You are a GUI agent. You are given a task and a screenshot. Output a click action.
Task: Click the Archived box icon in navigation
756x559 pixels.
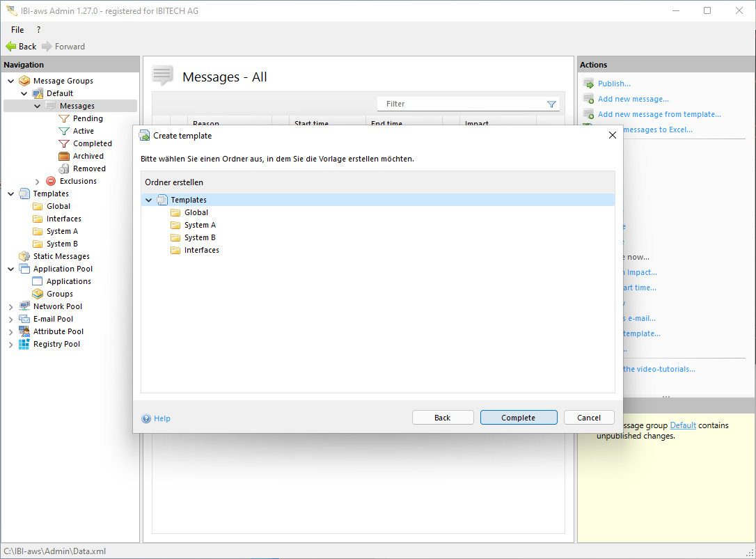tap(64, 156)
